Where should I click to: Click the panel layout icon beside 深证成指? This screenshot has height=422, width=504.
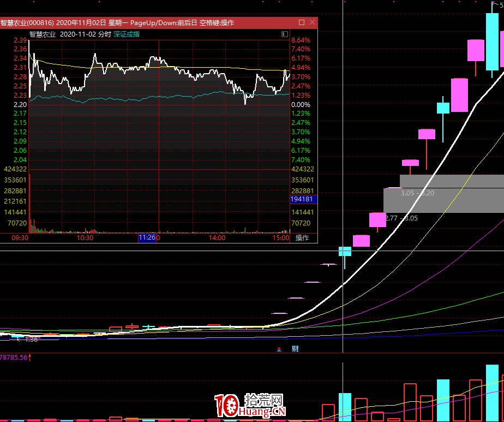click(284, 34)
